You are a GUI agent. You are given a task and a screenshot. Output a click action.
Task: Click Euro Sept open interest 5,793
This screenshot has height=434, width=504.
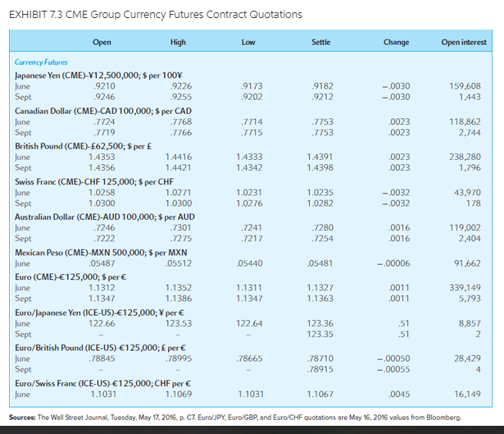point(470,299)
